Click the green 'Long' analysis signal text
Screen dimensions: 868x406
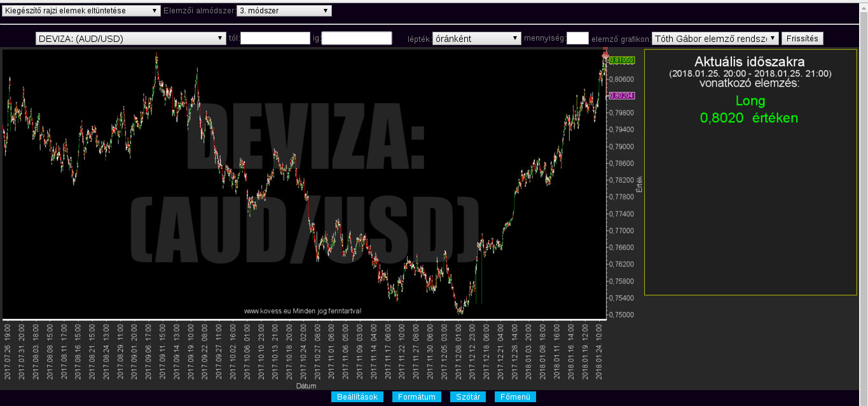[750, 101]
